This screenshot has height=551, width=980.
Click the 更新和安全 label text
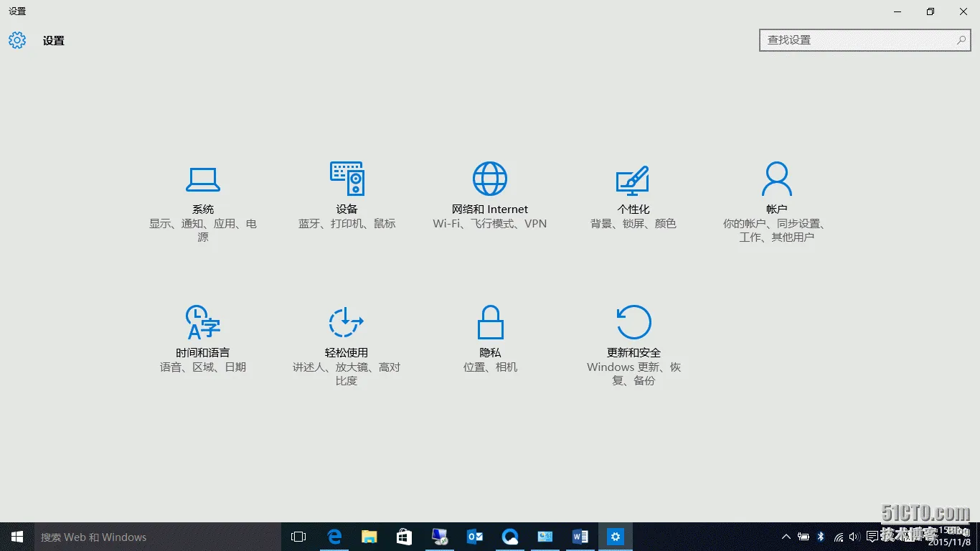[x=633, y=353]
